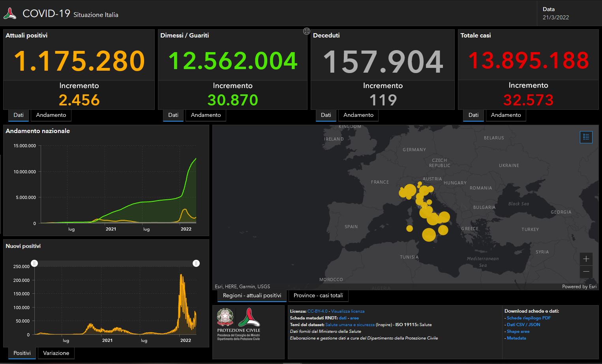Show Province - casi totali map tab
602x364 pixels.
pos(318,295)
